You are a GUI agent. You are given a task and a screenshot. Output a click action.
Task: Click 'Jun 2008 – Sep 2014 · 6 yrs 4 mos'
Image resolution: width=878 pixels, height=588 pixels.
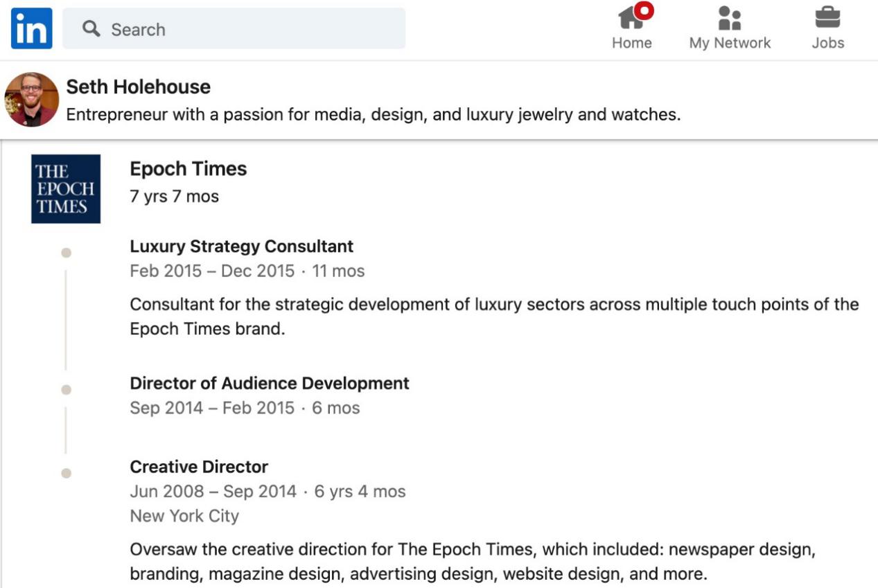click(x=267, y=492)
